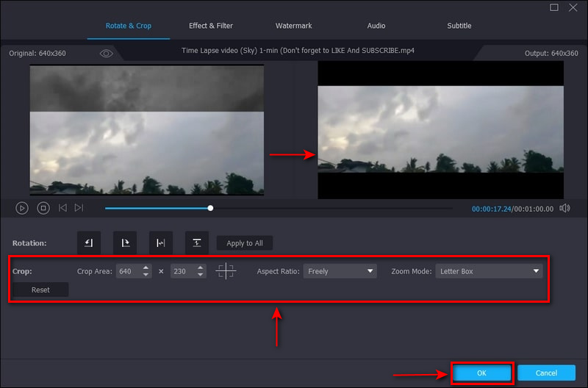Rotate video 90 degrees right
Screen dimensions: 588x388
coord(125,242)
